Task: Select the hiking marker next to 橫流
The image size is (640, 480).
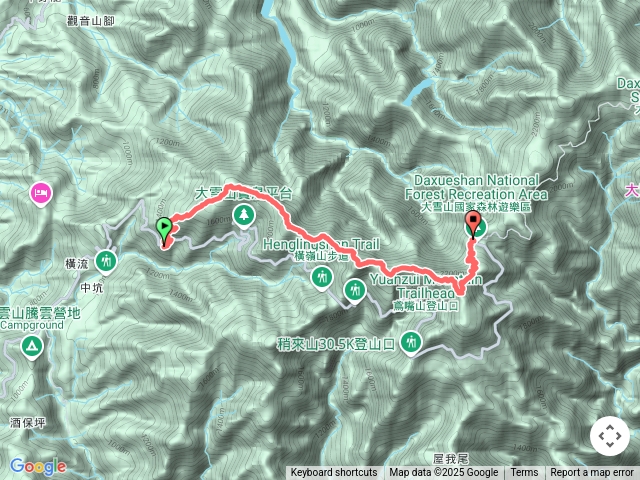Action: [106, 262]
